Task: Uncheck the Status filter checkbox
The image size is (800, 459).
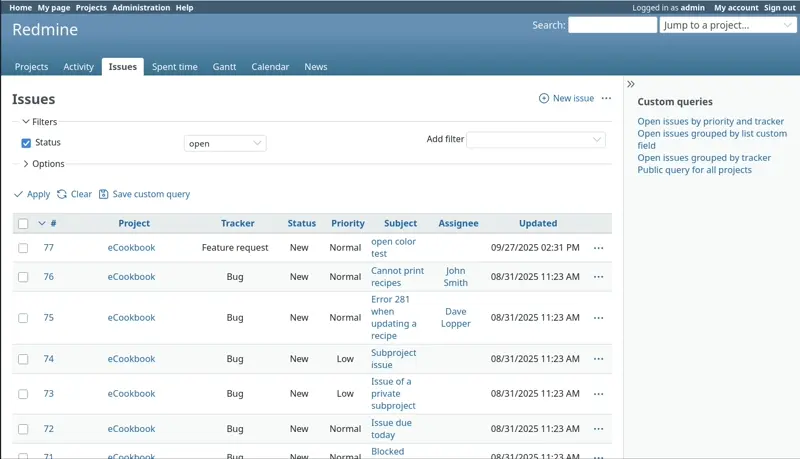Action: (26, 144)
